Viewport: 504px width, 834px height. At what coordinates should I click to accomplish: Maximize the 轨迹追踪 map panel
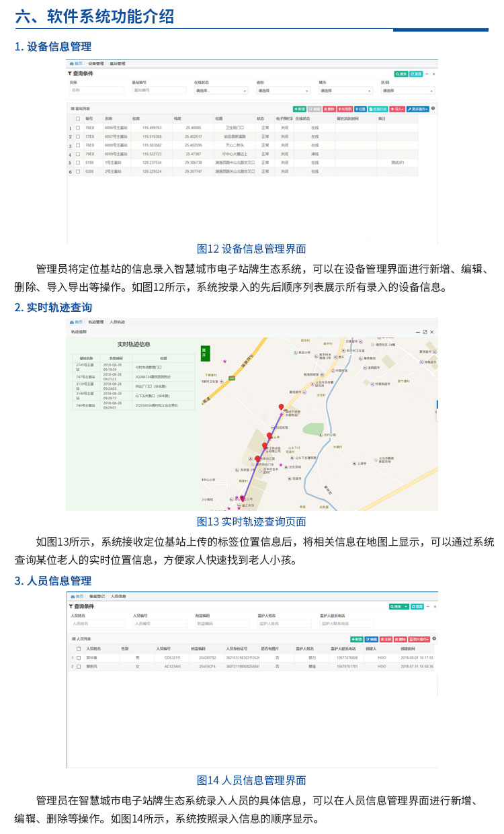(425, 332)
